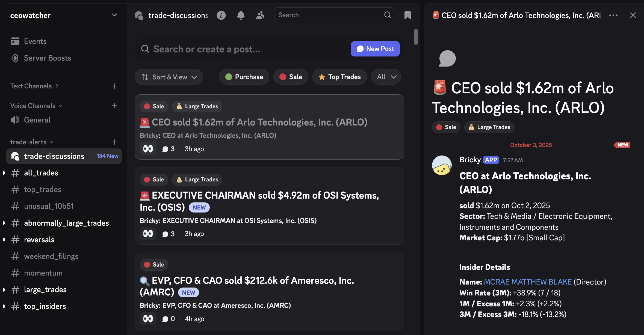Click the forum channel icon in header
Viewport: 644px width, 335px height.
139,15
